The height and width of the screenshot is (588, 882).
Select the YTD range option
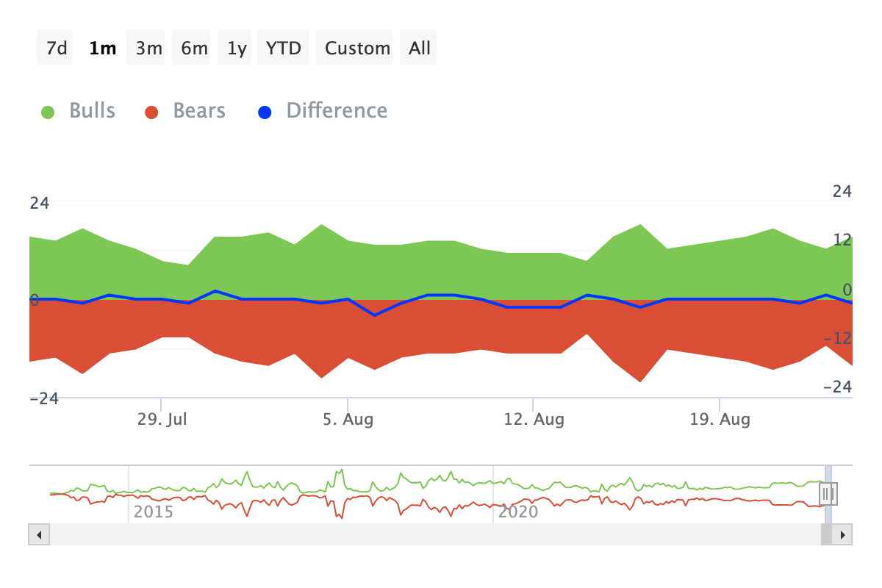283,49
